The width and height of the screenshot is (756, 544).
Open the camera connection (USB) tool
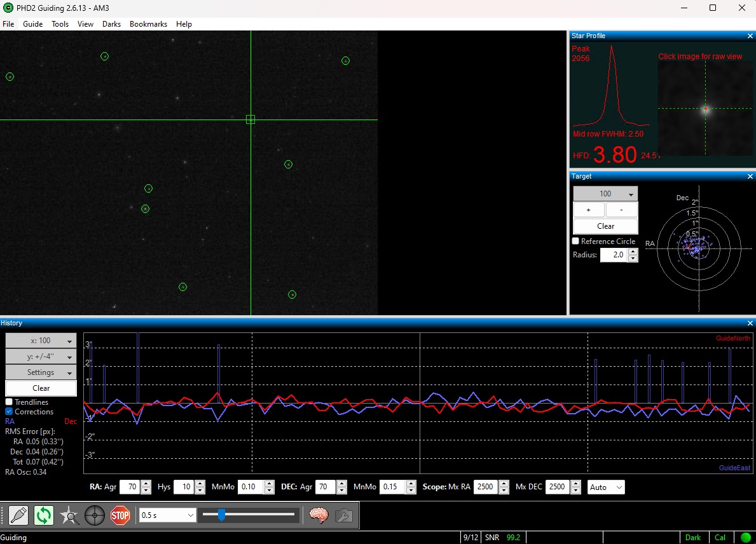coord(18,515)
